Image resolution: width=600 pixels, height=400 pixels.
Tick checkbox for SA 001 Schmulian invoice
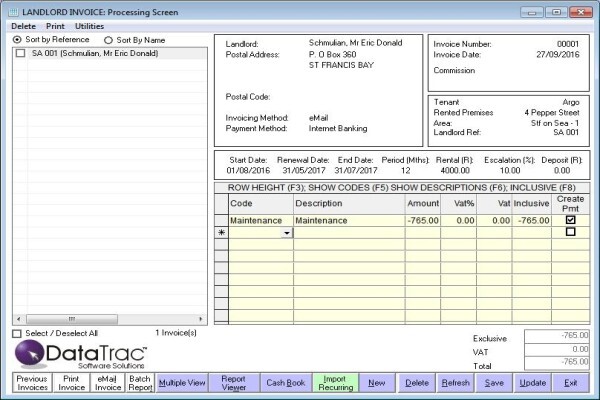coord(20,53)
